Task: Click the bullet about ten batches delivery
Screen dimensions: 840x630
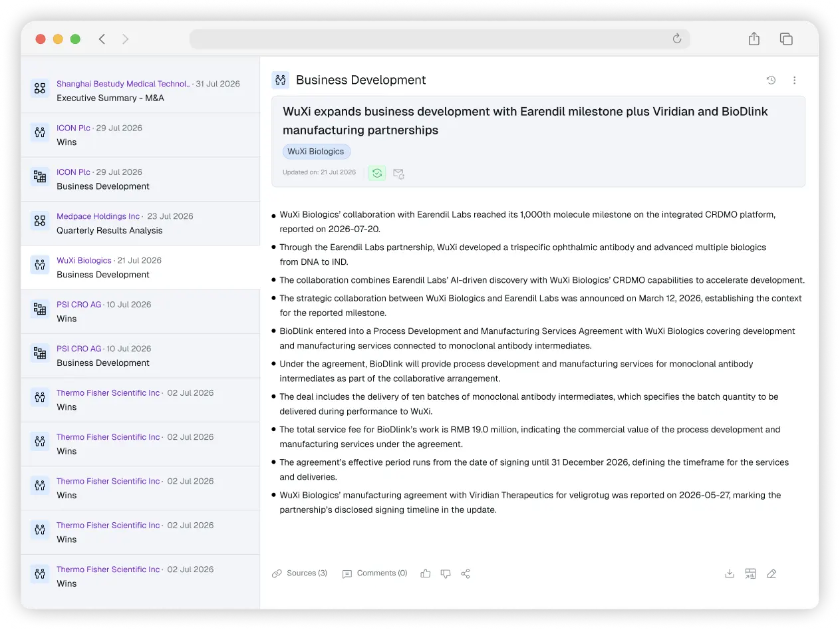Action: [x=529, y=404]
